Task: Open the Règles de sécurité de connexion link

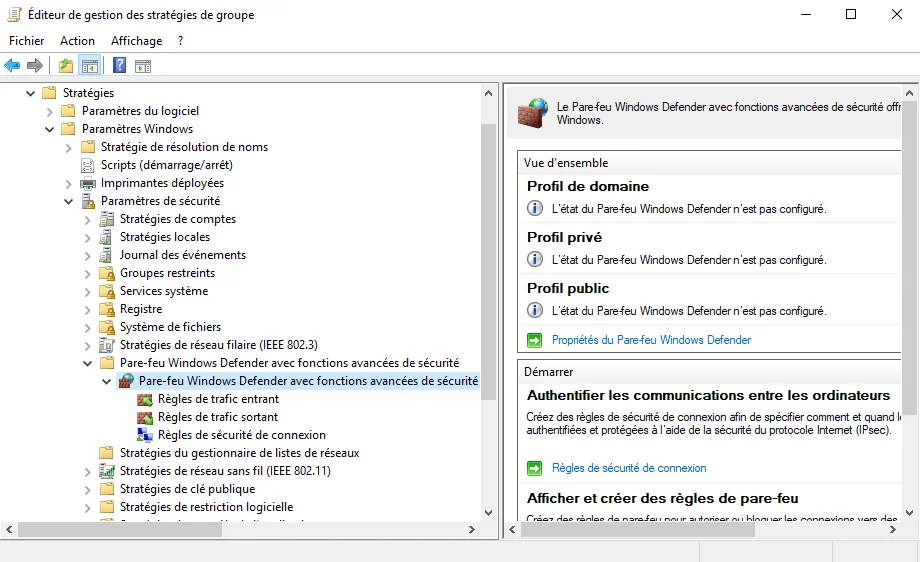Action: tap(629, 468)
